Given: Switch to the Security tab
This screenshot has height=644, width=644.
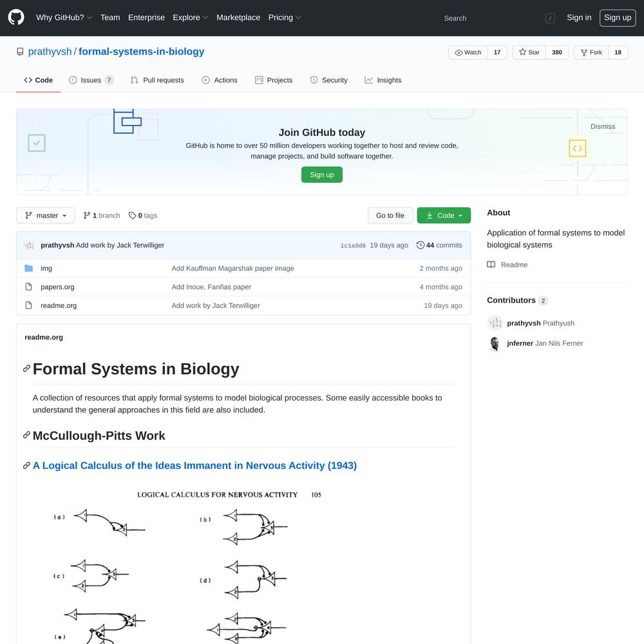Looking at the screenshot, I should (x=328, y=80).
